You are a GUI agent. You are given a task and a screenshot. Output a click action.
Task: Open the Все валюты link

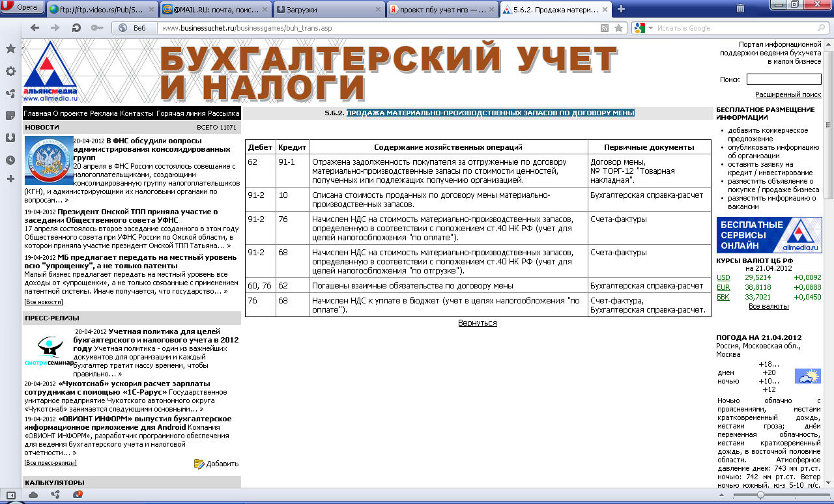tap(768, 306)
